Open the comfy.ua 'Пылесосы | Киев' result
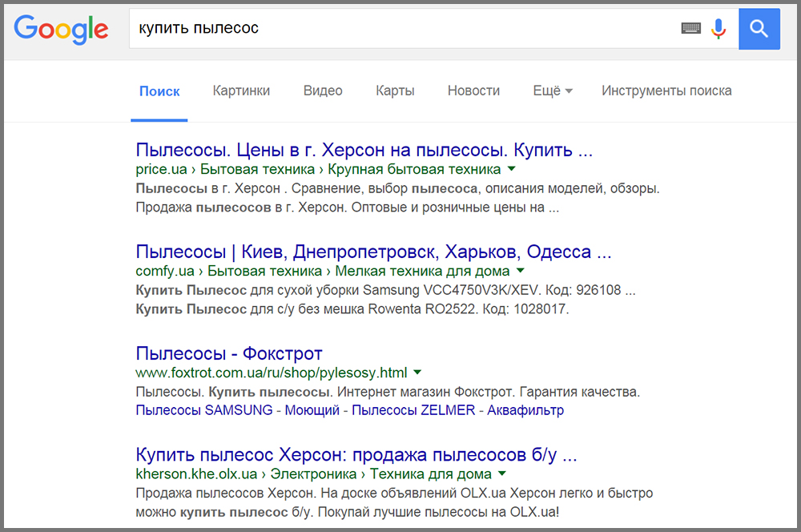This screenshot has width=801, height=532. [x=373, y=252]
